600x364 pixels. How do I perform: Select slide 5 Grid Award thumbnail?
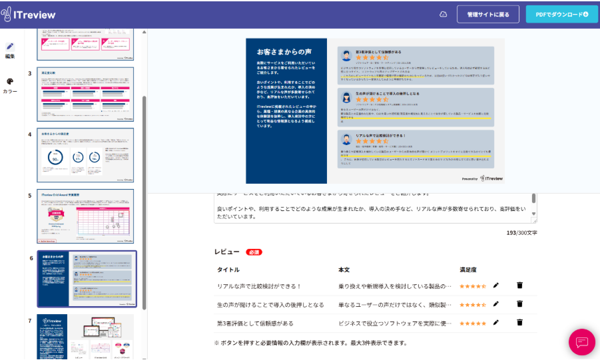click(x=85, y=216)
